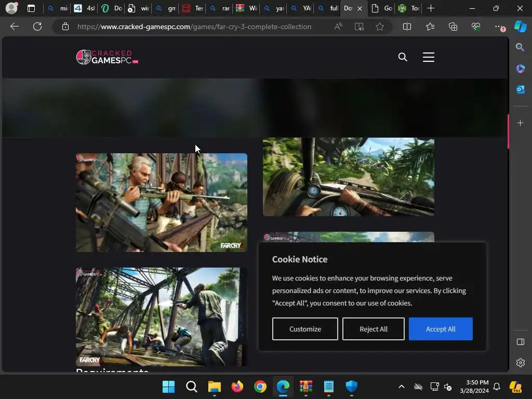Open Microsoft 365 Copilot sidebar icon

[x=520, y=69]
